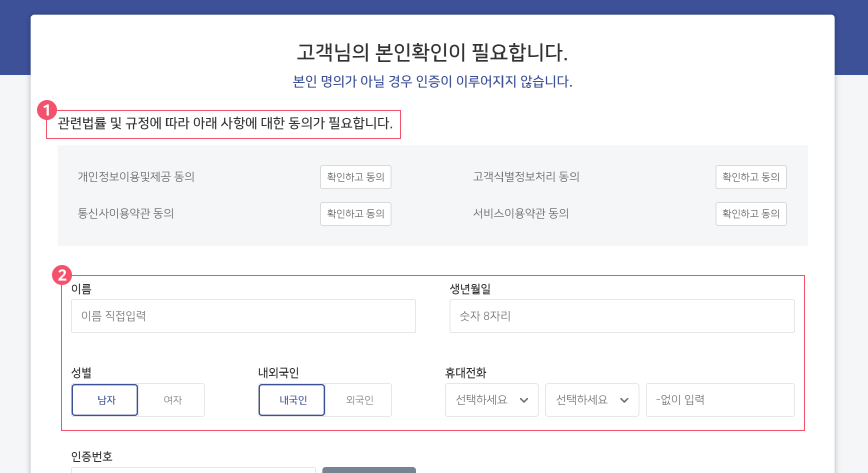Viewport: 868px width, 473px height.
Task: Click the phone number -없이 입력 field
Action: 720,400
